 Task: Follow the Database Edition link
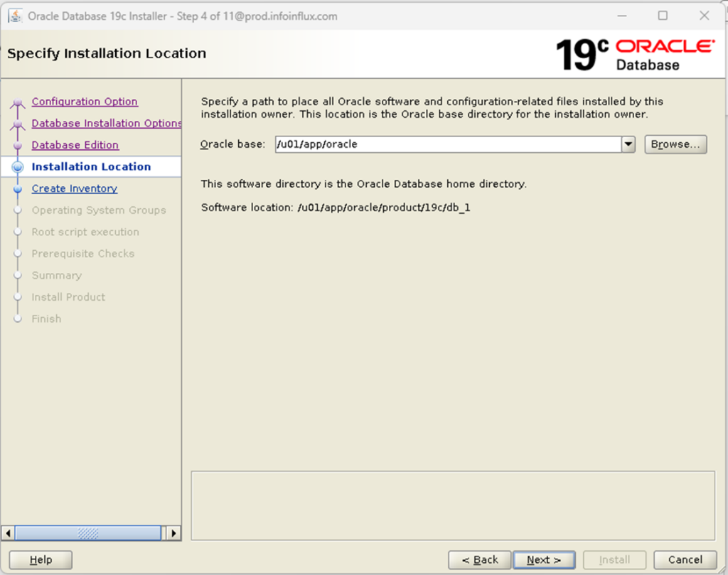coord(75,144)
